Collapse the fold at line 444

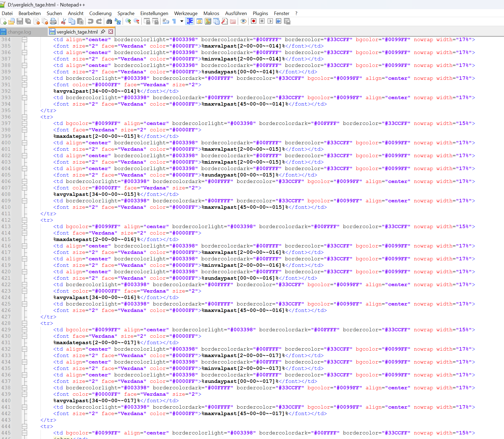tap(24, 426)
